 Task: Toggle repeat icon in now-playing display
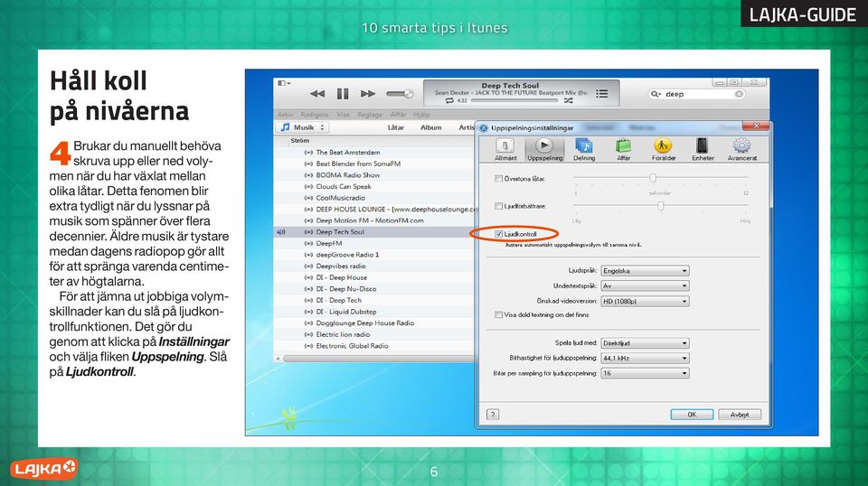(x=449, y=100)
